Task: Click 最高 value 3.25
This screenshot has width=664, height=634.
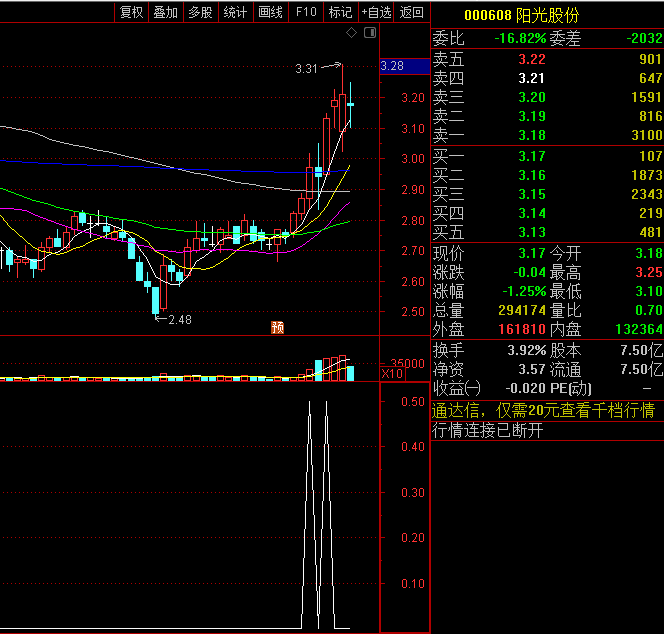Action: pos(649,272)
